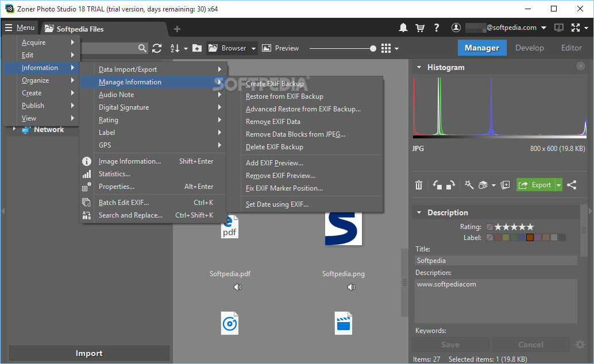The width and height of the screenshot is (594, 364).
Task: Open the Export dropdown arrow
Action: (x=558, y=185)
